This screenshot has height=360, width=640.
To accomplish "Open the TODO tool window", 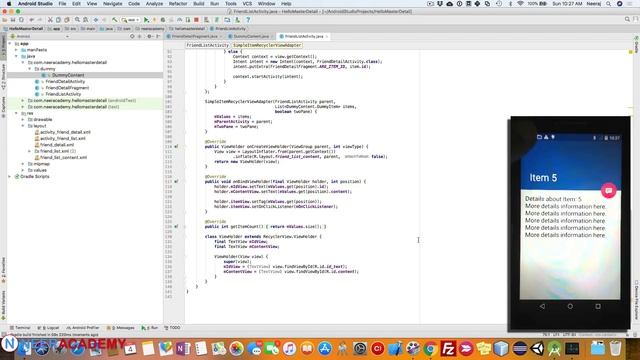I will point(172,328).
